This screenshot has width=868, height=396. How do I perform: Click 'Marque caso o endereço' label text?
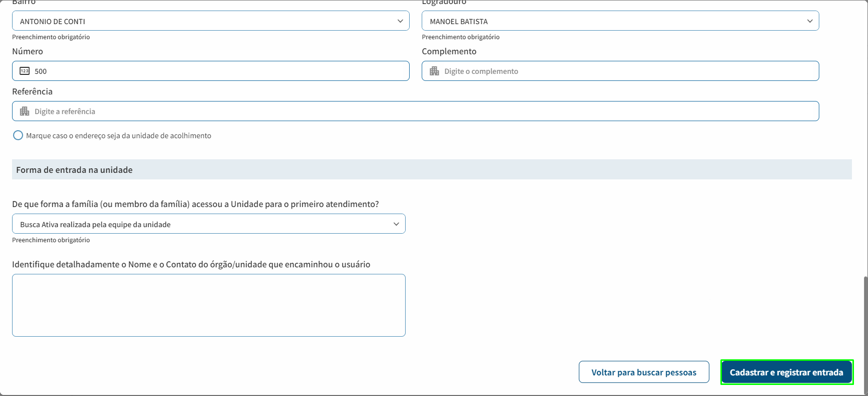(118, 136)
